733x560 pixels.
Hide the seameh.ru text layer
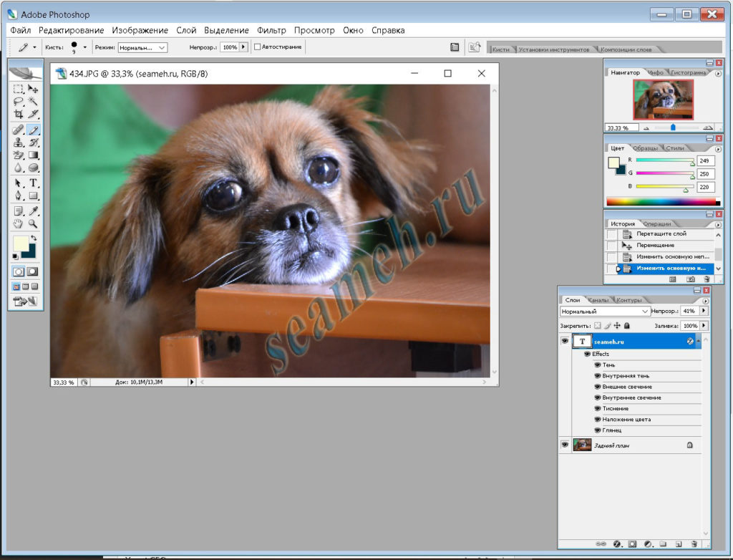(x=565, y=341)
